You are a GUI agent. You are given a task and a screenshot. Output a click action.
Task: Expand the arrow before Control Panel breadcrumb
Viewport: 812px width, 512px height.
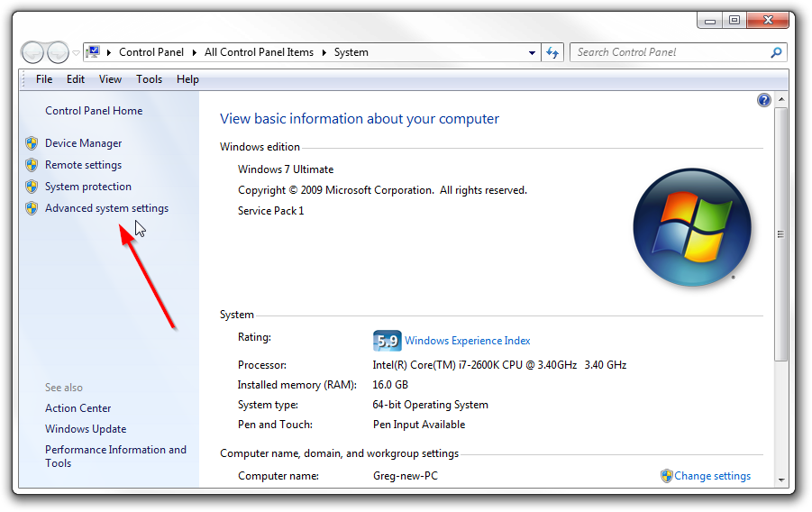[109, 52]
